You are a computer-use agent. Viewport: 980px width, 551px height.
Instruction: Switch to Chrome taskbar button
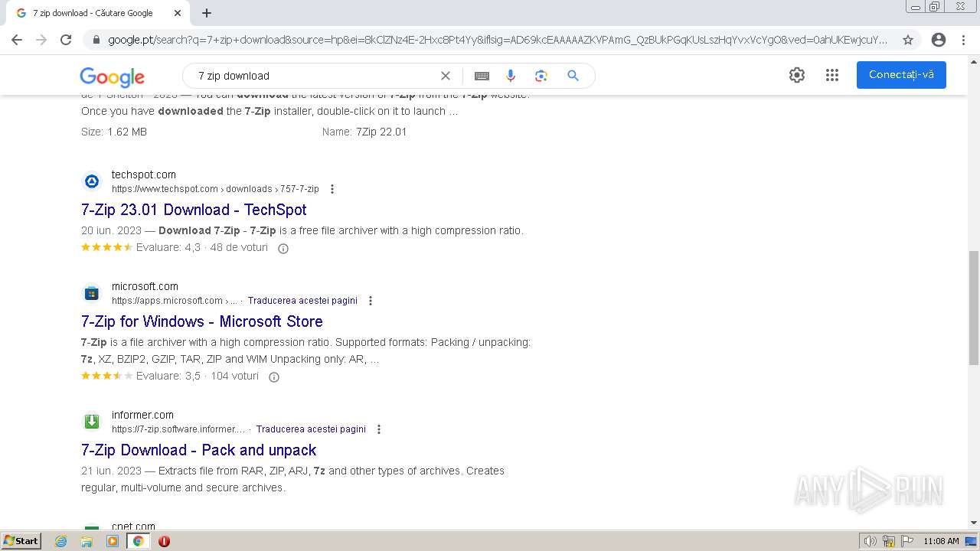click(138, 541)
